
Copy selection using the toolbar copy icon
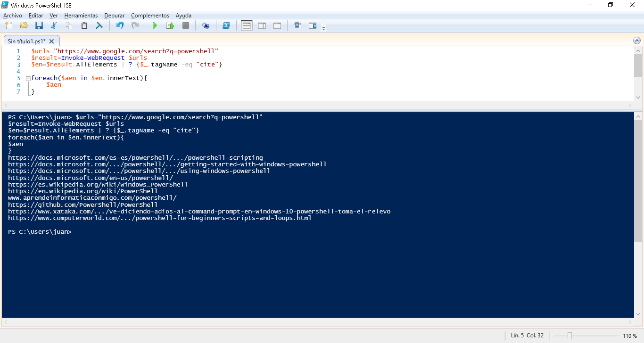tap(69, 25)
